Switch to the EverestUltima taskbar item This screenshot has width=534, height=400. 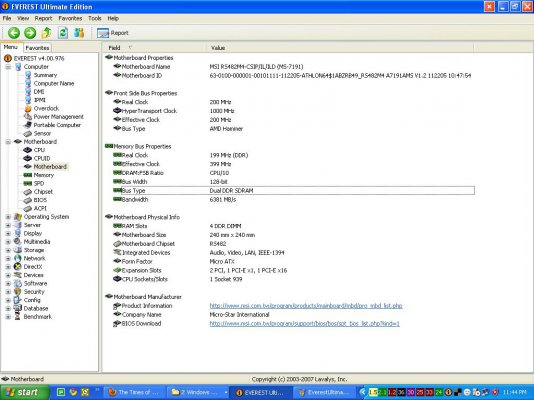click(324, 393)
